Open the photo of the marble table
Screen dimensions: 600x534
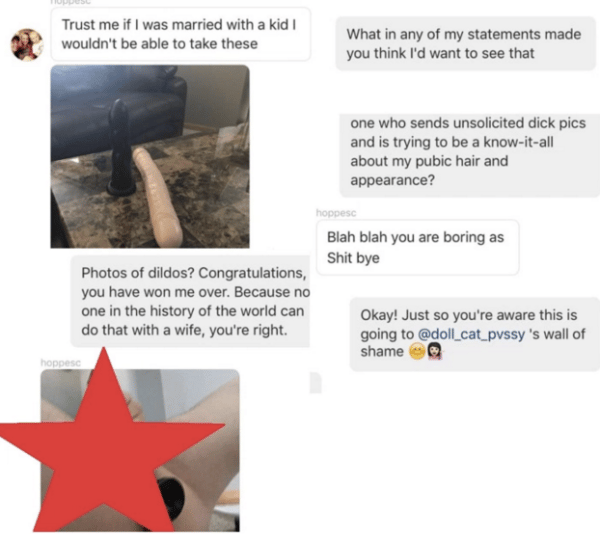[150, 156]
